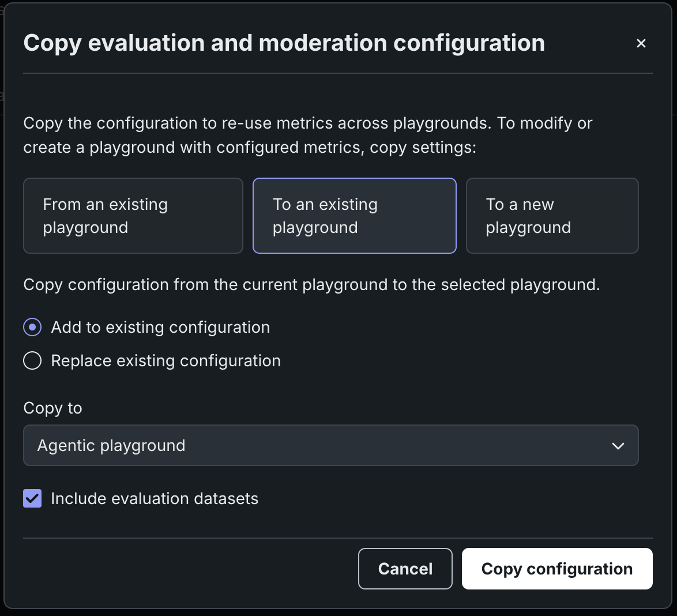Image resolution: width=677 pixels, height=616 pixels.
Task: Click the "Replace existing configuration" label text
Action: [166, 361]
